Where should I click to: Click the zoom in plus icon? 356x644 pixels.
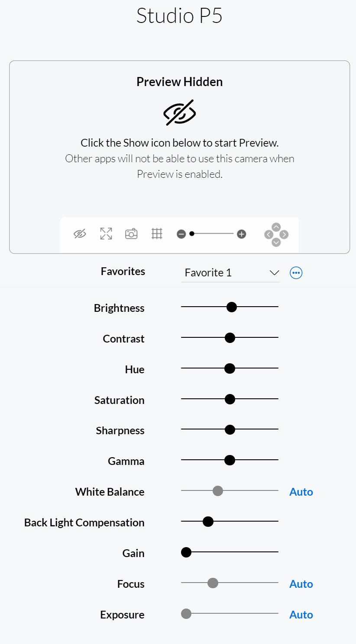coord(242,234)
